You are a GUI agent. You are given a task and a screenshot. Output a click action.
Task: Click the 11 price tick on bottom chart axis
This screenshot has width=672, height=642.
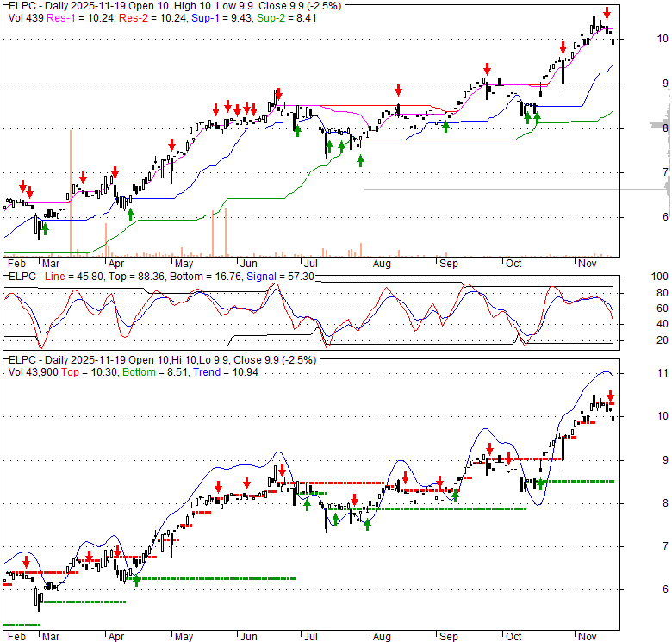(663, 373)
